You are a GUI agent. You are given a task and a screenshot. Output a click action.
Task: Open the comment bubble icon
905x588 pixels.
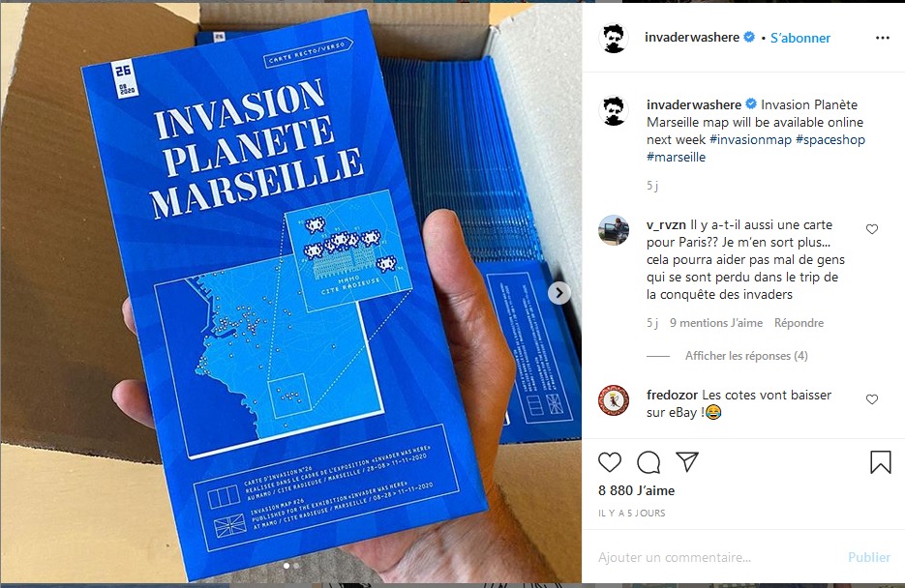point(649,462)
